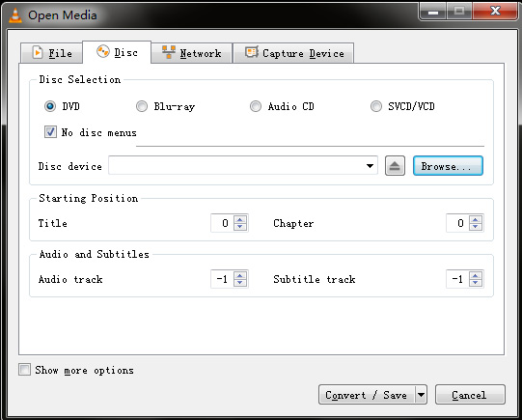Click the Disc tab's disc icon
Viewport: 522px width, 420px height.
point(103,51)
